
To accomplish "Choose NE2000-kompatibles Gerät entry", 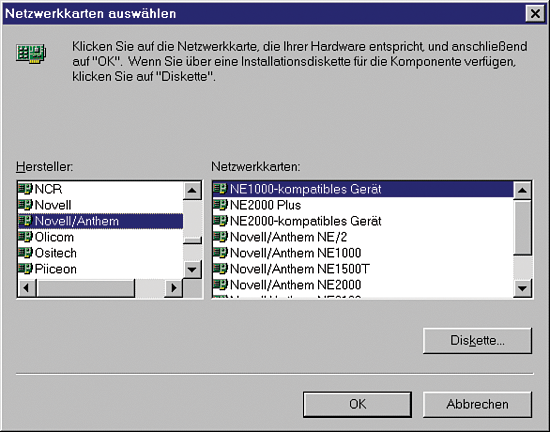I will (363, 221).
